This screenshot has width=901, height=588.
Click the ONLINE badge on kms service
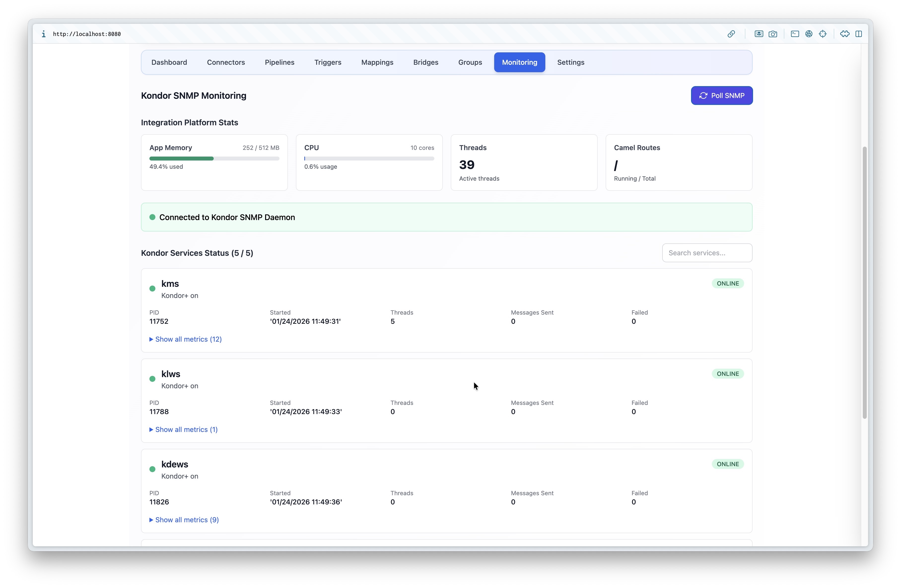click(x=728, y=283)
